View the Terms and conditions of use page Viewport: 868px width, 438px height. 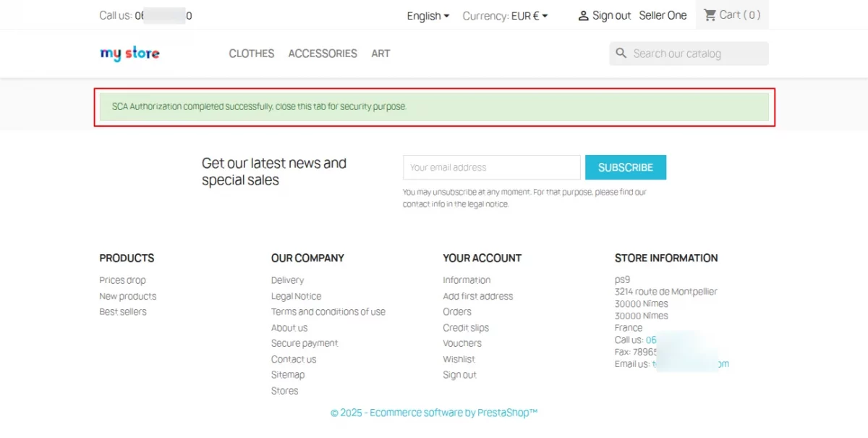coord(328,311)
